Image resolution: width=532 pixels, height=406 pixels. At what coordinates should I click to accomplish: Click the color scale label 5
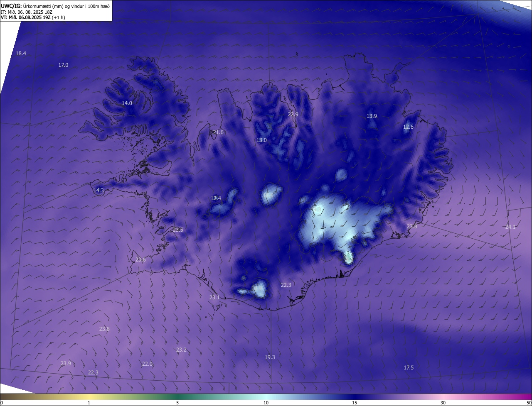[x=177, y=403]
